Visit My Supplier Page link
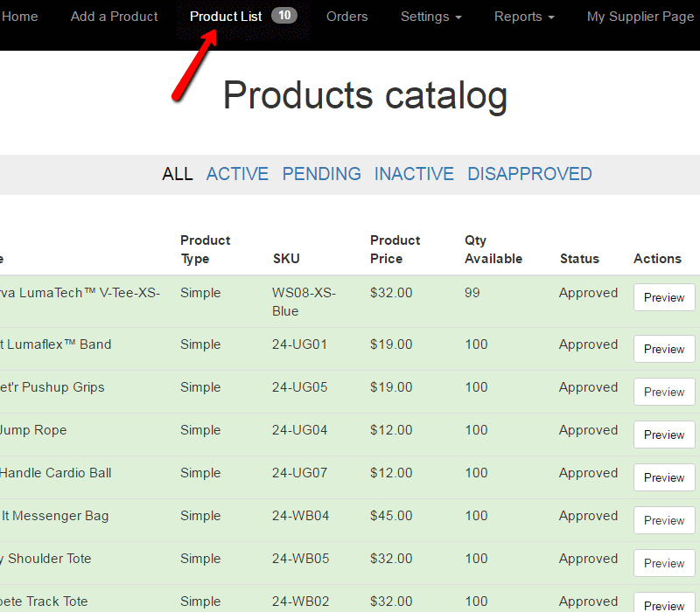 pos(640,17)
